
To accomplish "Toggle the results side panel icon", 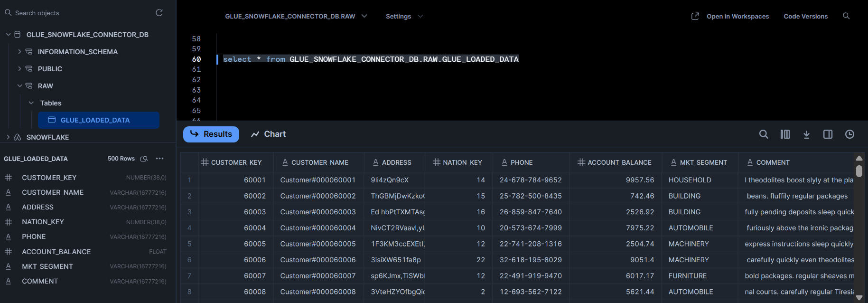I will click(828, 134).
